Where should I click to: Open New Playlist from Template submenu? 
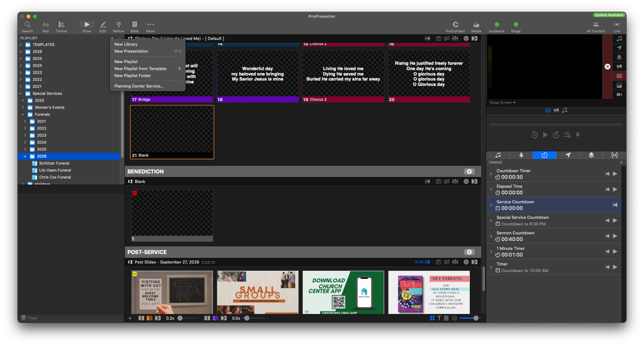148,69
